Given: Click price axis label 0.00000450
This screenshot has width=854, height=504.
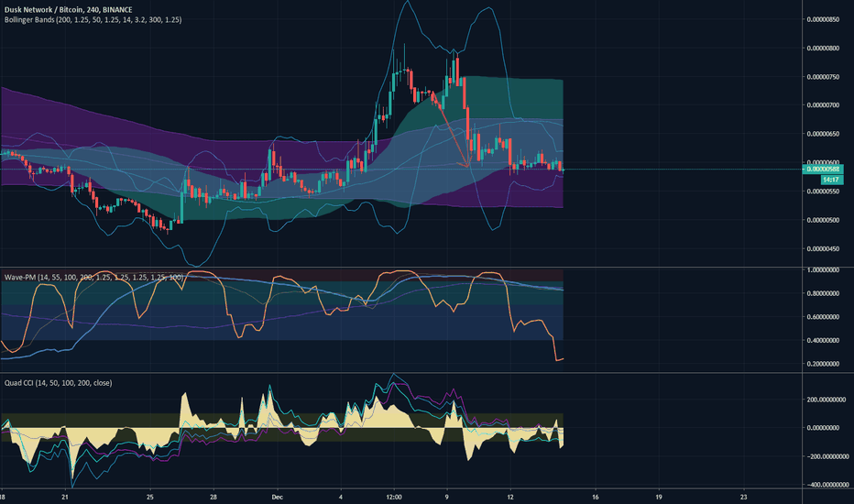Looking at the screenshot, I should (823, 249).
